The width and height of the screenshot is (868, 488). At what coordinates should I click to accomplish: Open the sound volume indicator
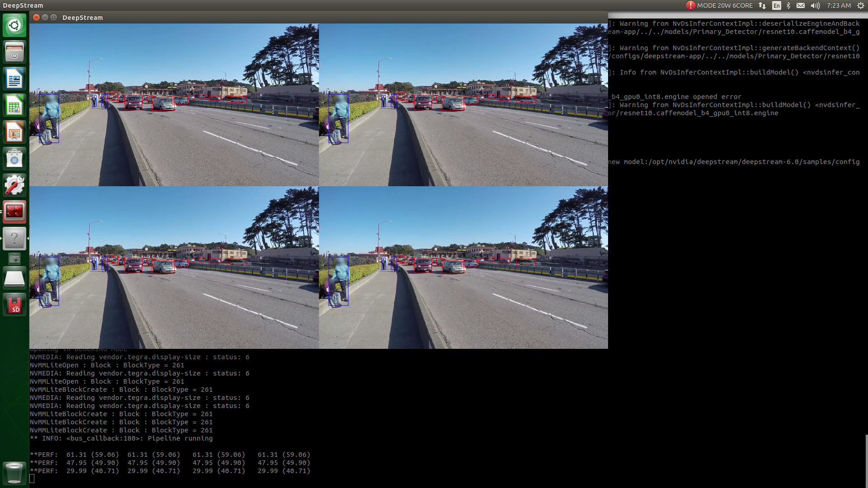click(x=815, y=5)
